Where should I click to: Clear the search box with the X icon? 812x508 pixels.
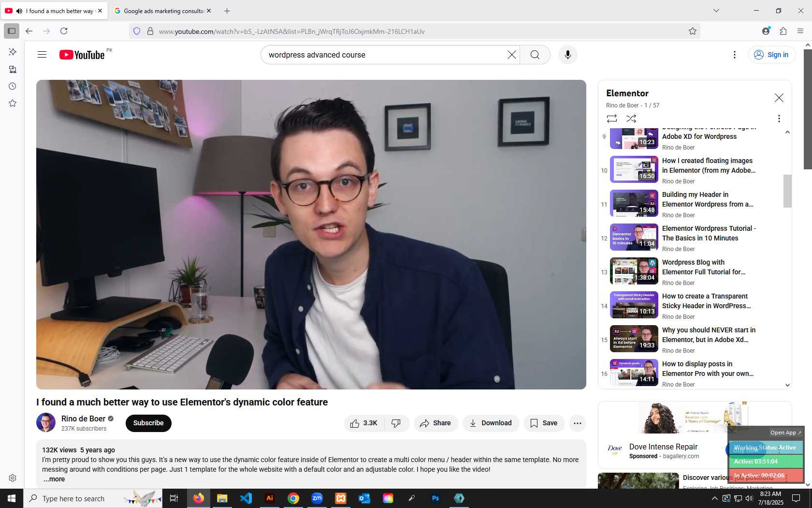511,55
